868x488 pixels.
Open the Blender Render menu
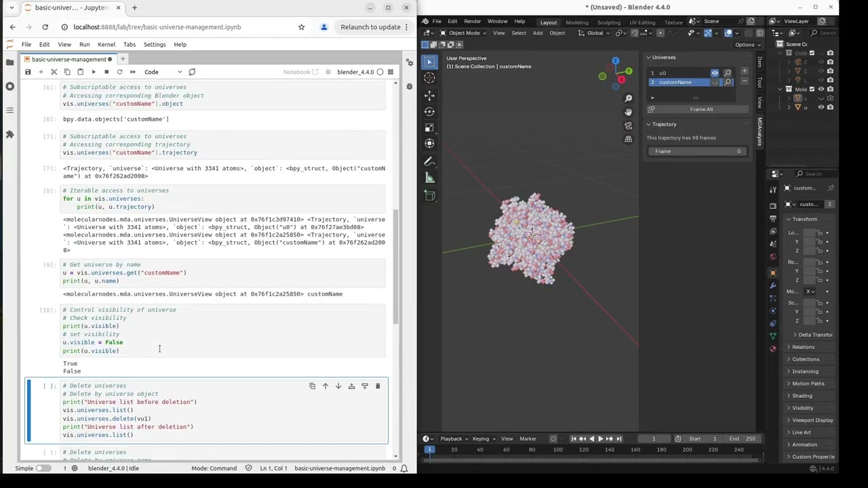[x=472, y=21]
